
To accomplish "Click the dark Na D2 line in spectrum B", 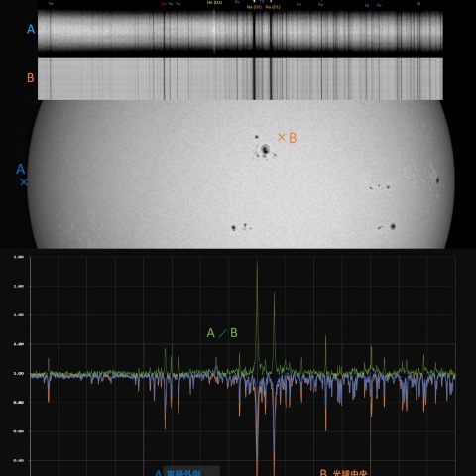I will tap(254, 78).
